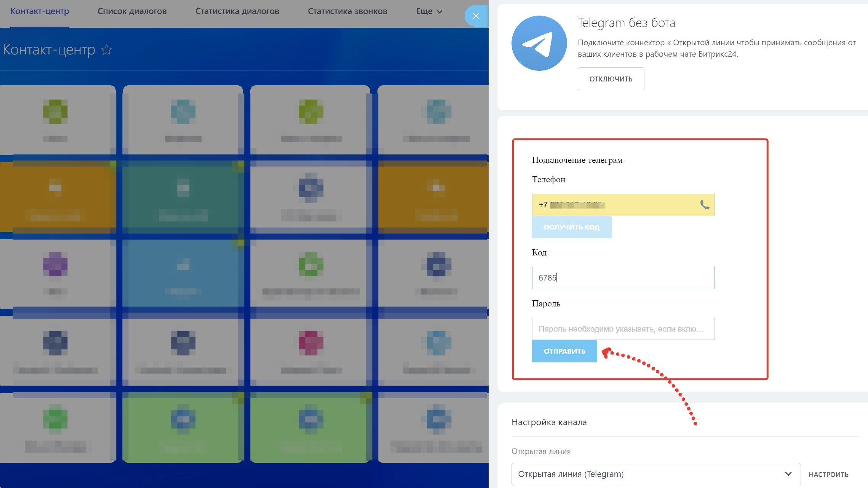Click the pink pixelated connector tile icon
This screenshot has width=868, height=488.
(311, 342)
